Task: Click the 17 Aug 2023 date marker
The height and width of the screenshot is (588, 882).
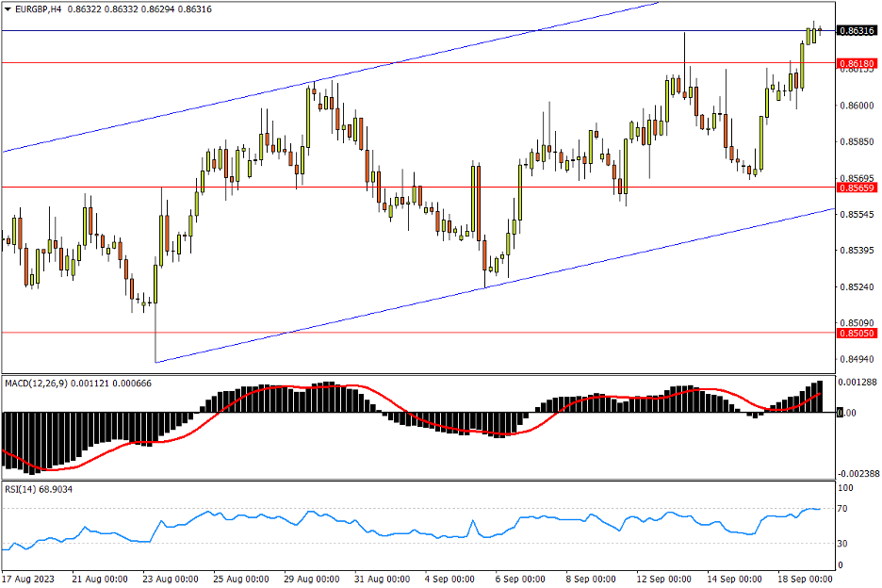Action: (x=30, y=578)
